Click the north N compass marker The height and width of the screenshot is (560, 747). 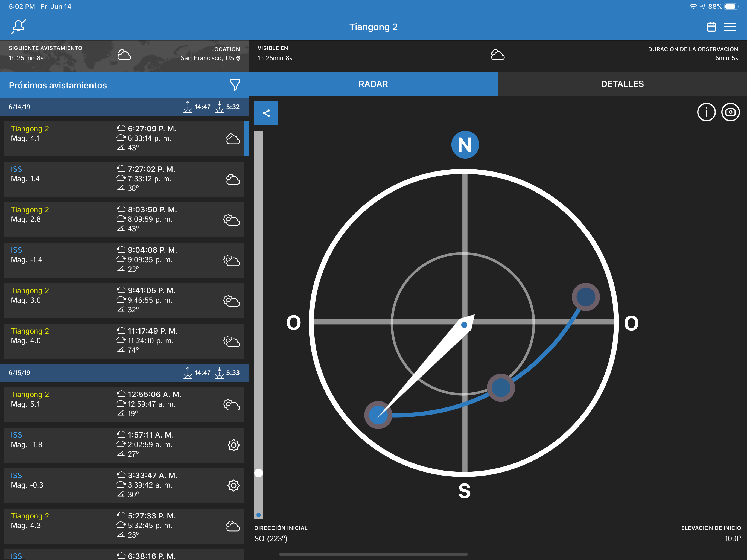465,145
